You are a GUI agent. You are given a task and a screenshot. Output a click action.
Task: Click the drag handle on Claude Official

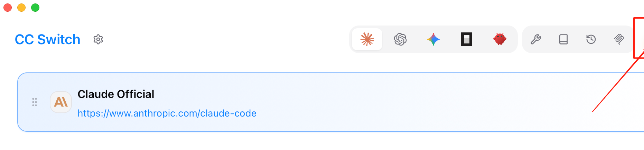(x=35, y=102)
